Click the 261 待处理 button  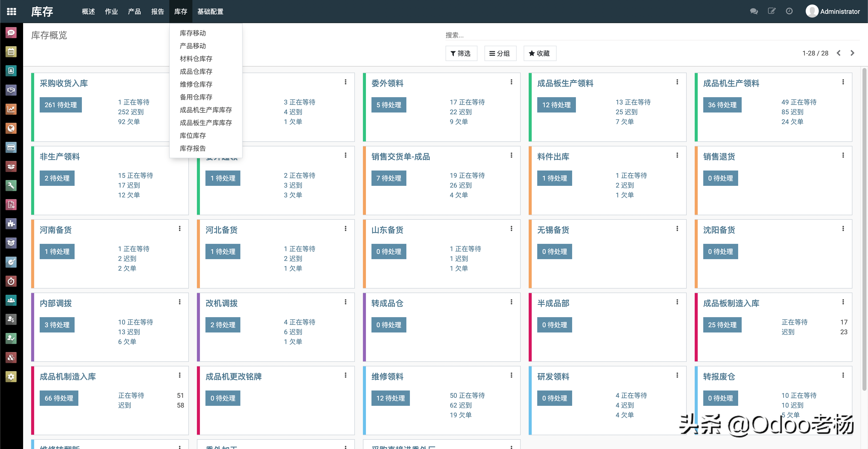coord(61,105)
